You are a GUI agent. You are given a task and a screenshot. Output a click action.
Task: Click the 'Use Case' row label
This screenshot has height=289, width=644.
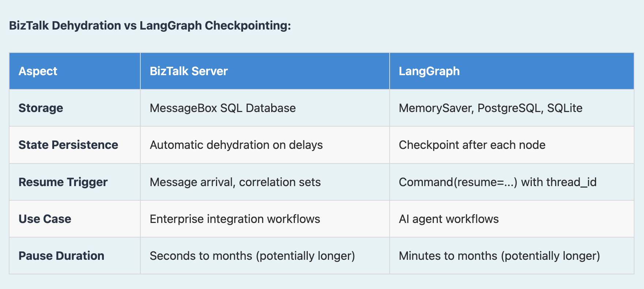(75, 219)
